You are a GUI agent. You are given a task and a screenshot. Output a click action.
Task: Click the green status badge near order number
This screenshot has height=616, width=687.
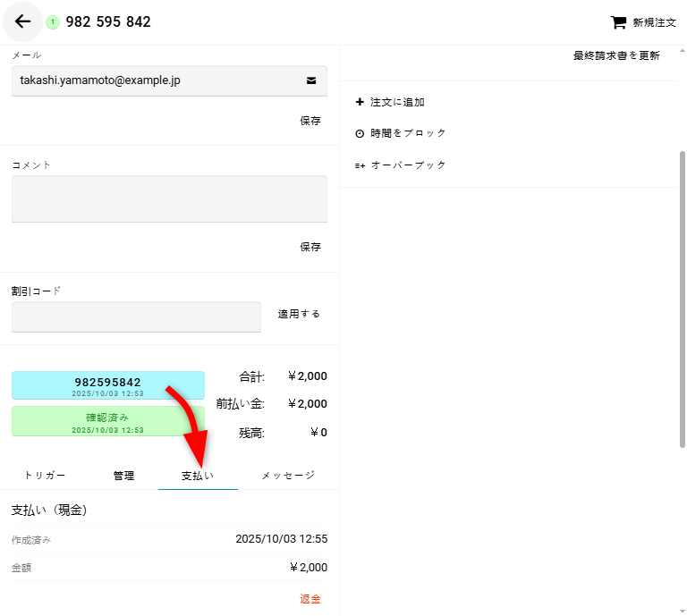pos(52,22)
